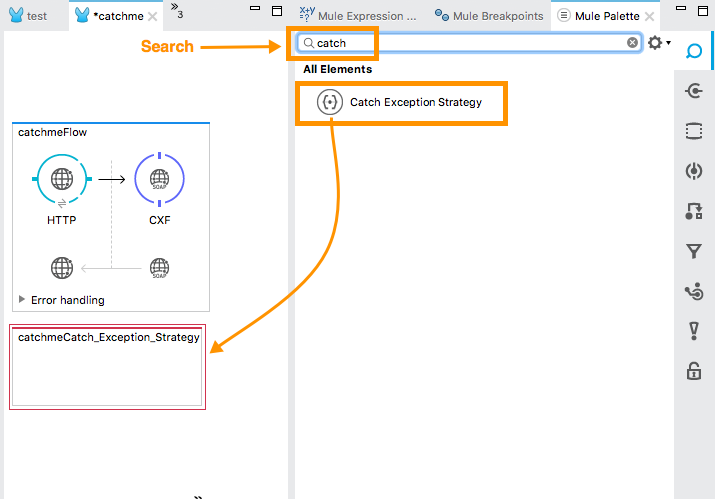Select the CXF SOAP component in flow
This screenshot has height=499, width=715.
point(159,179)
